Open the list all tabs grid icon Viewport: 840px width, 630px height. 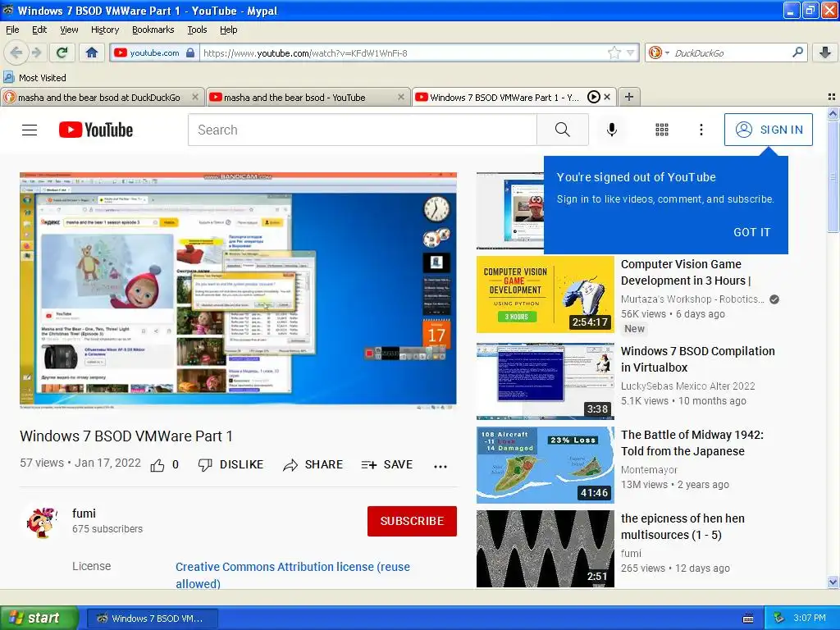pos(832,97)
